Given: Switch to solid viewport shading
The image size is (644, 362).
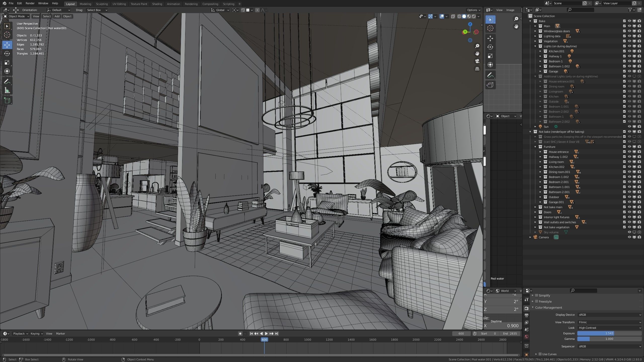Looking at the screenshot, I should (x=464, y=16).
